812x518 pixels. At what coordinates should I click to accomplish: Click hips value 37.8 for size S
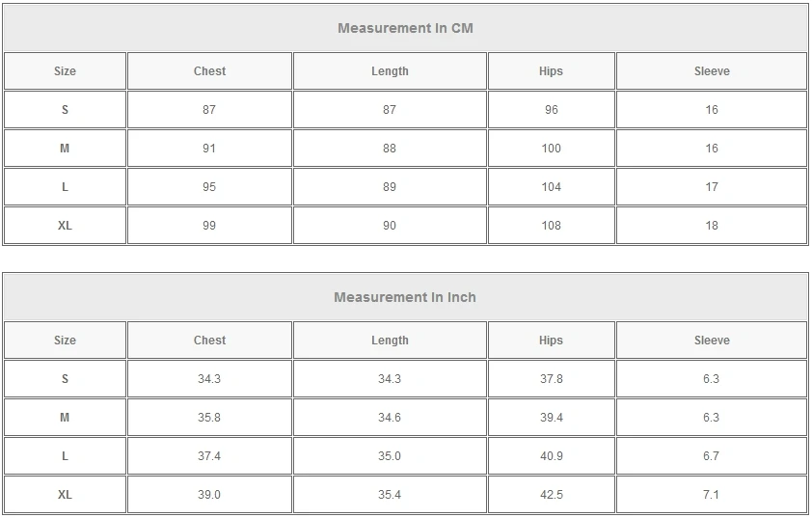[x=551, y=379]
